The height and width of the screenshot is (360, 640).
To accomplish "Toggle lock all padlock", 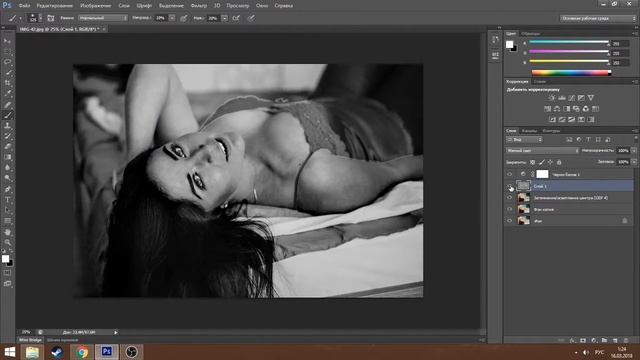I will (x=559, y=162).
